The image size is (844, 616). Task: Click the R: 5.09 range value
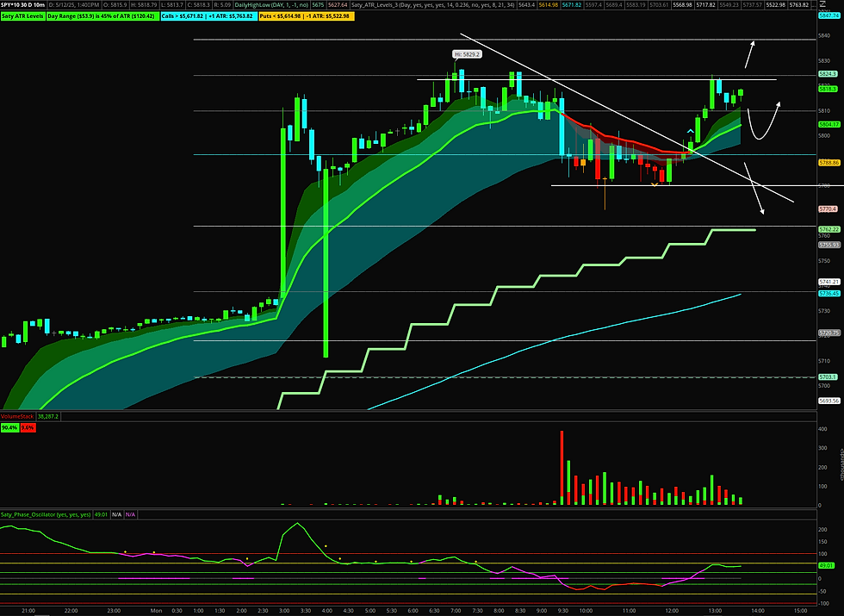(222, 5)
